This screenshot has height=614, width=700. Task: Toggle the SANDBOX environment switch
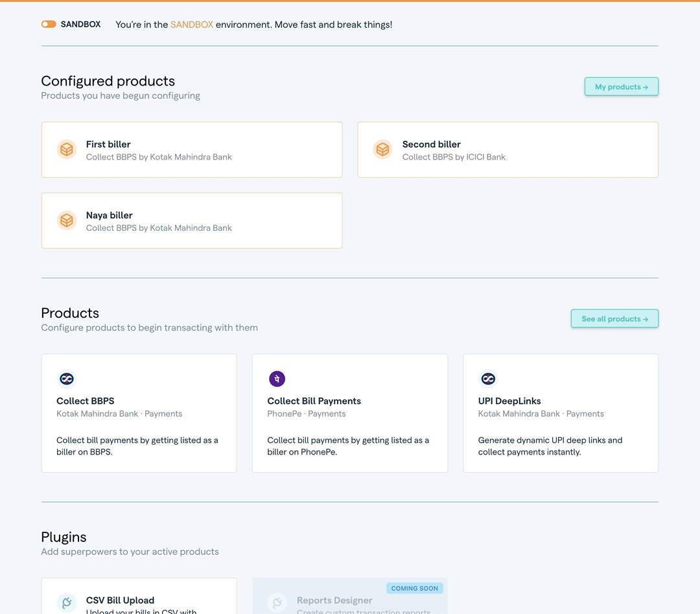pos(49,25)
